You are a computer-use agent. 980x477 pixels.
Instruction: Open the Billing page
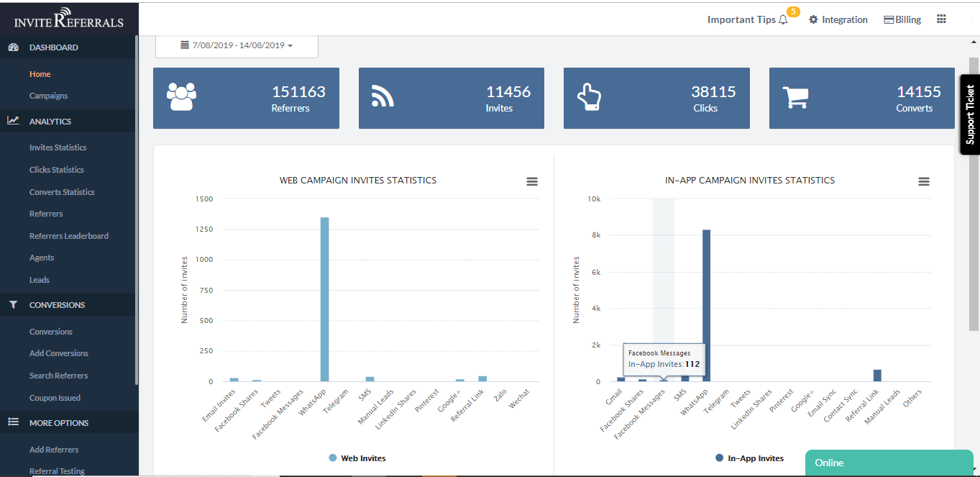click(902, 19)
